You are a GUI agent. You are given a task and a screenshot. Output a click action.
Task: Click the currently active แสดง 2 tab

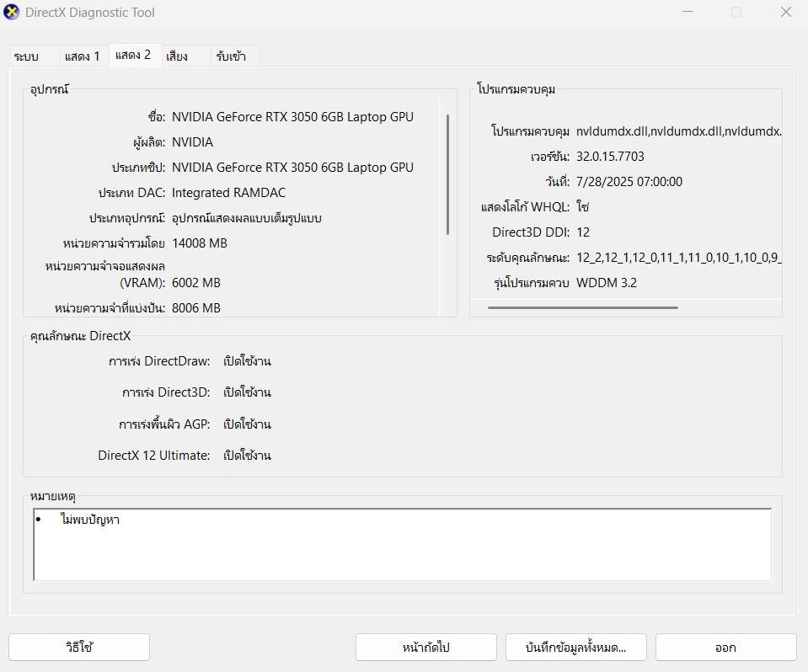[134, 56]
